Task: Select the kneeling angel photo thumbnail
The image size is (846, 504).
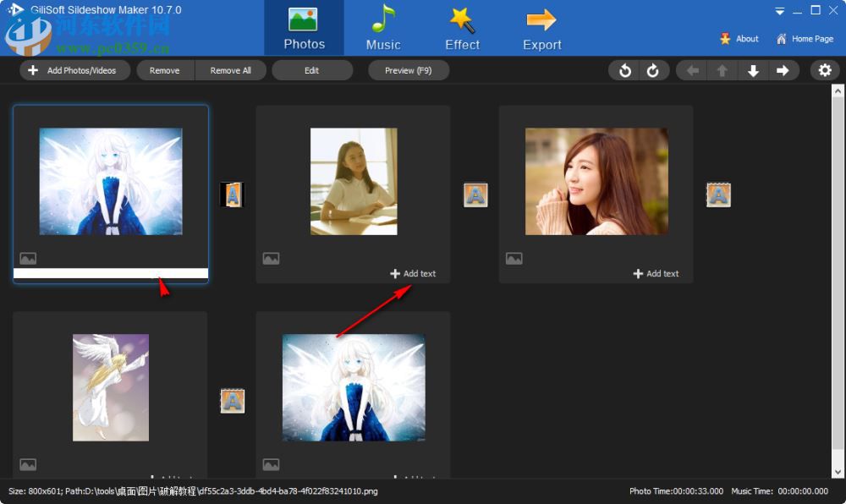Action: click(109, 387)
